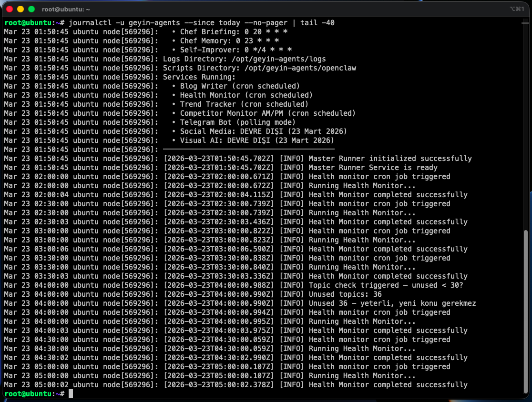
Task: Click 'Health monitor cron job triggered' at 03:00:00.822Z
Action: click(x=379, y=231)
